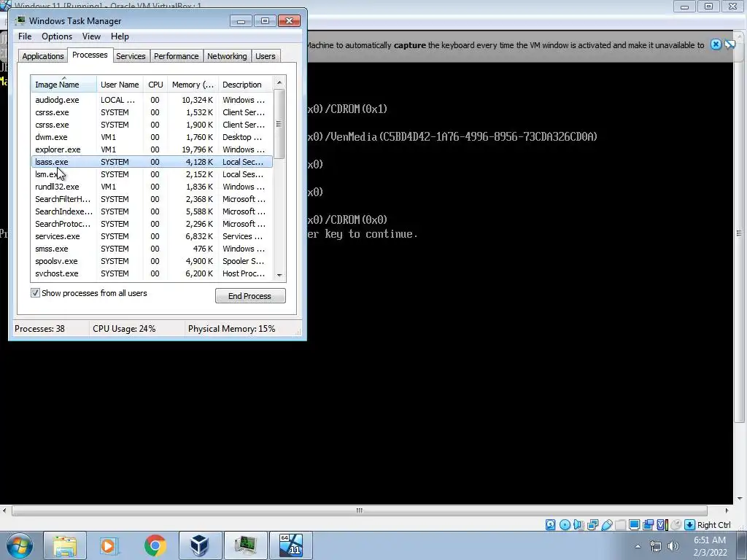
Task: Select the SearchIndexe... process row
Action: coord(152,211)
